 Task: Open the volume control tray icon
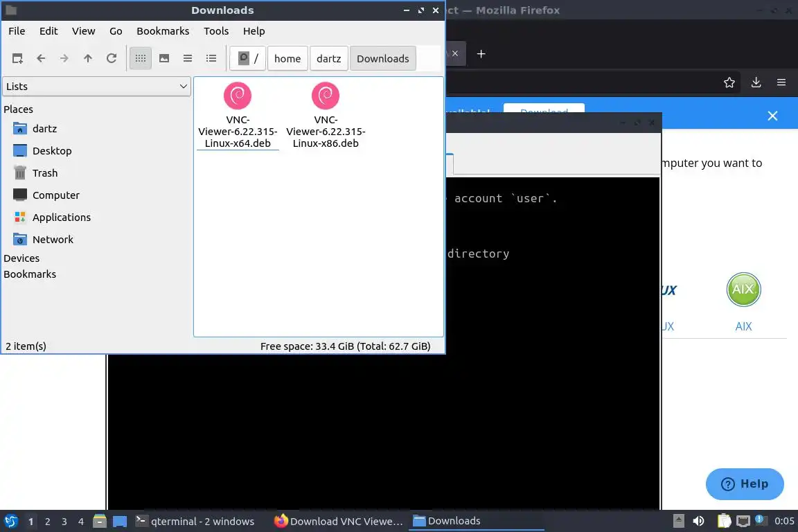[x=699, y=521]
